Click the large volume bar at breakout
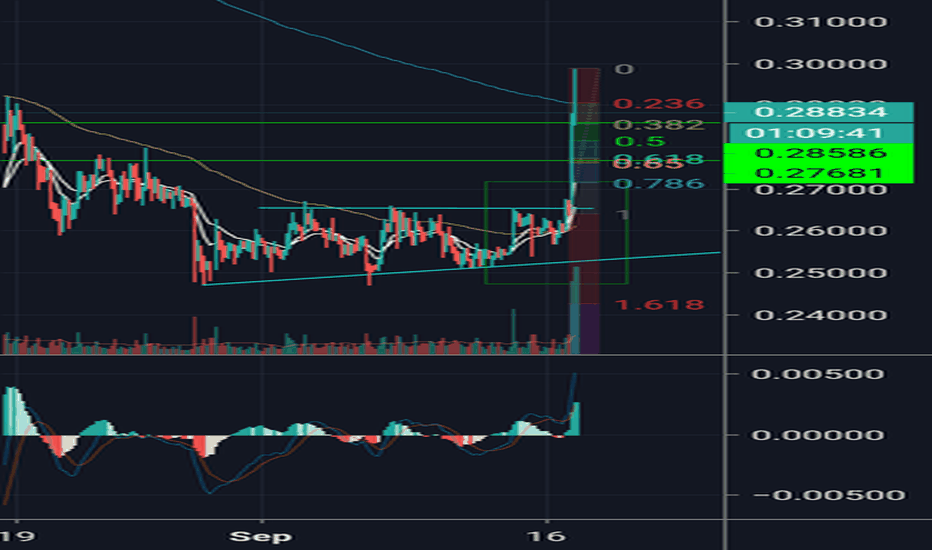Viewport: 932px width, 550px height. (x=575, y=310)
